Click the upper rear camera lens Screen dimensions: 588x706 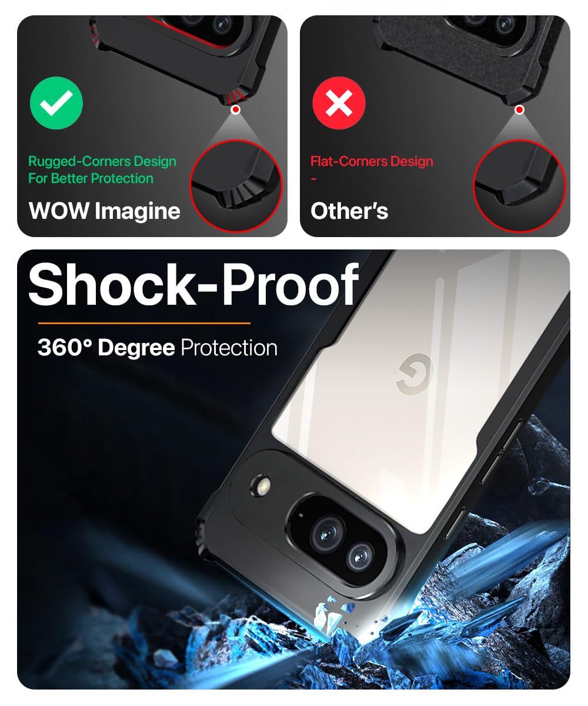325,532
